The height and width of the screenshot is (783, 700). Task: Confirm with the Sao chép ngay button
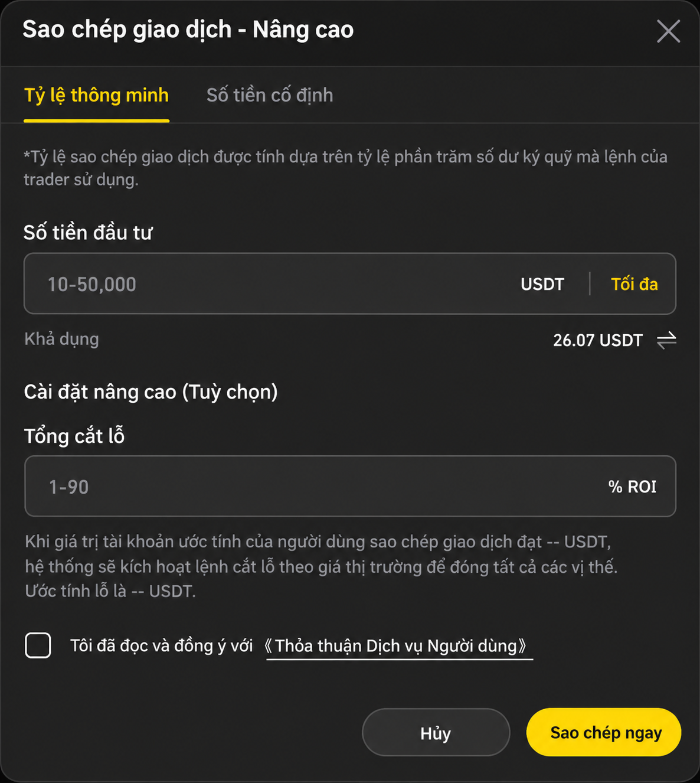pyautogui.click(x=604, y=732)
